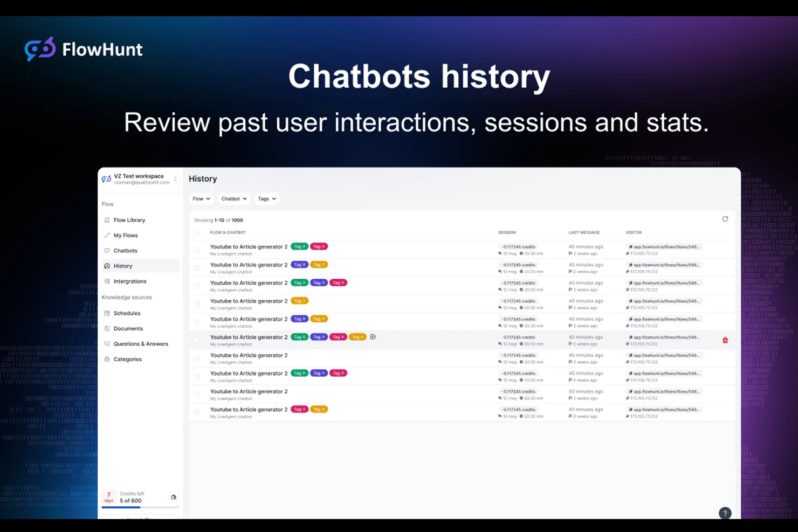Click the Chatbots sidebar icon

point(107,251)
